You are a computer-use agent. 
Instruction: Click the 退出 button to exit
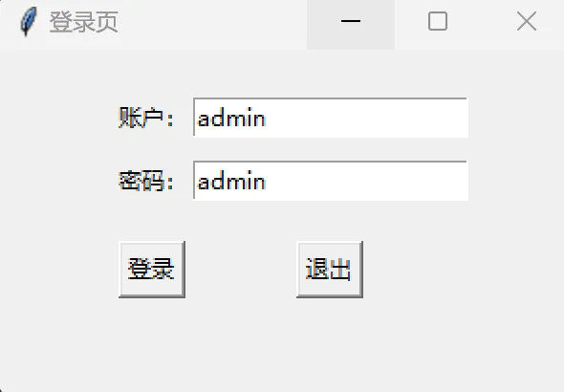tap(330, 270)
